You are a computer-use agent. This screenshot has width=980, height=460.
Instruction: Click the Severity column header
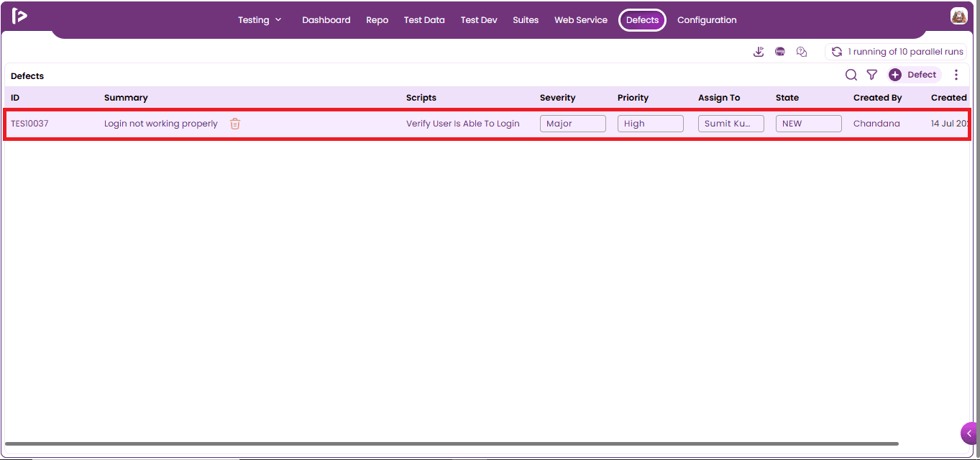(558, 98)
